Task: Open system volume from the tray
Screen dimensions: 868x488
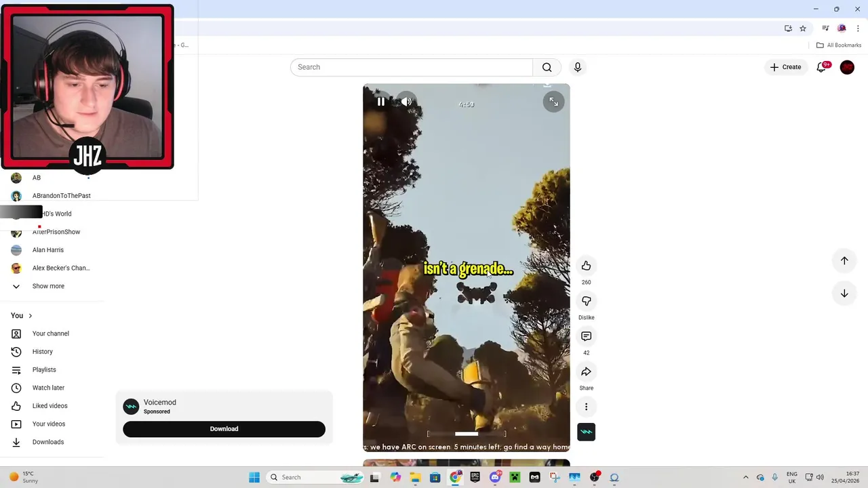Action: (x=820, y=477)
